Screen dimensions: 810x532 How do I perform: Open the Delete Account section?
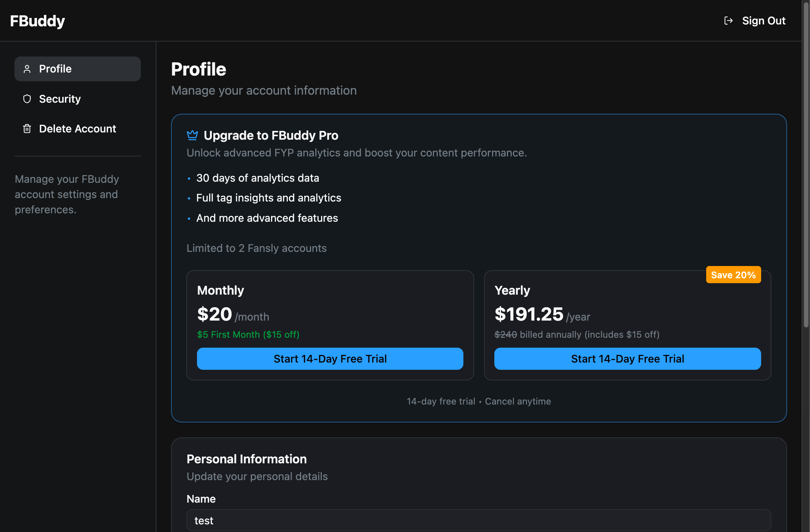(x=77, y=129)
